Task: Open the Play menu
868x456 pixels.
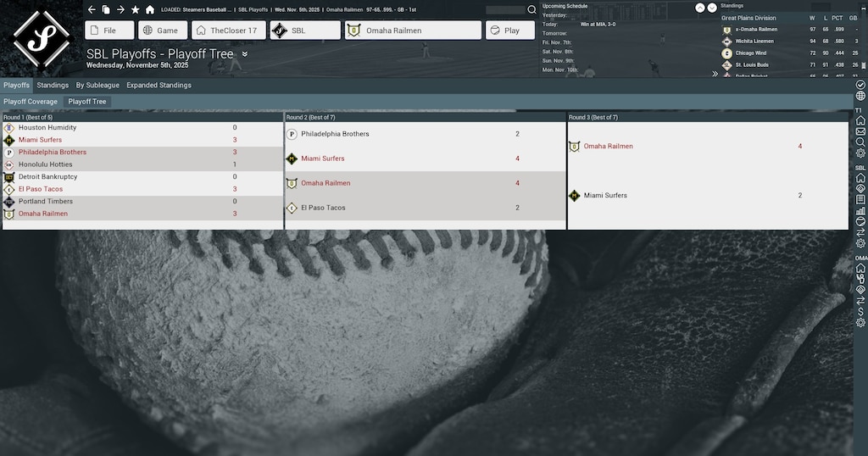Action: point(509,30)
